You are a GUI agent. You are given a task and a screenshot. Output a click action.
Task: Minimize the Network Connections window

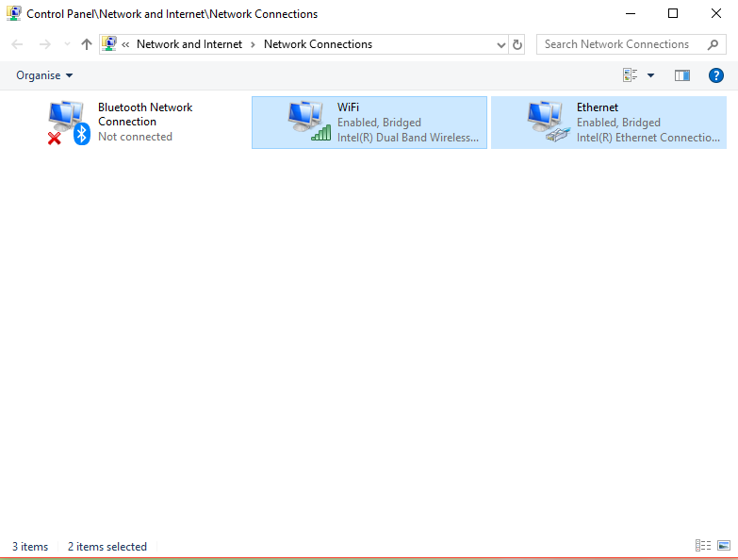pos(631,13)
